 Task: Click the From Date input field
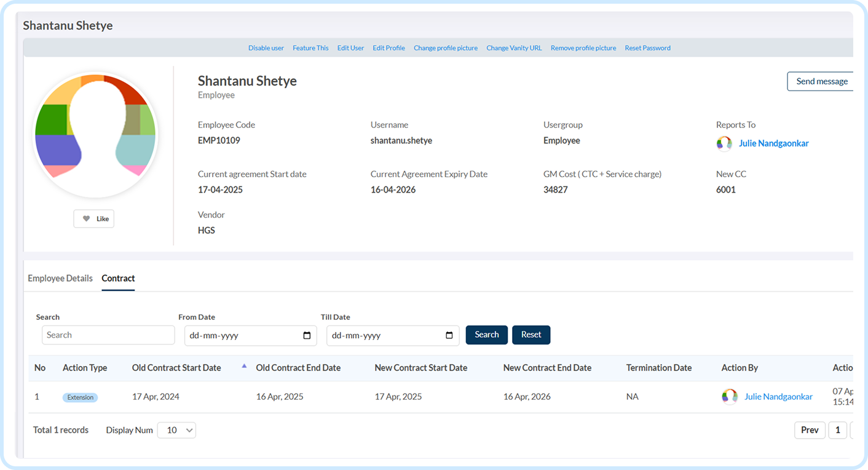(x=250, y=336)
